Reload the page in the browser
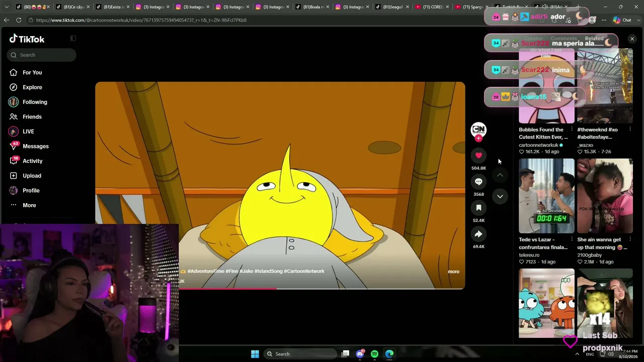 point(19,20)
